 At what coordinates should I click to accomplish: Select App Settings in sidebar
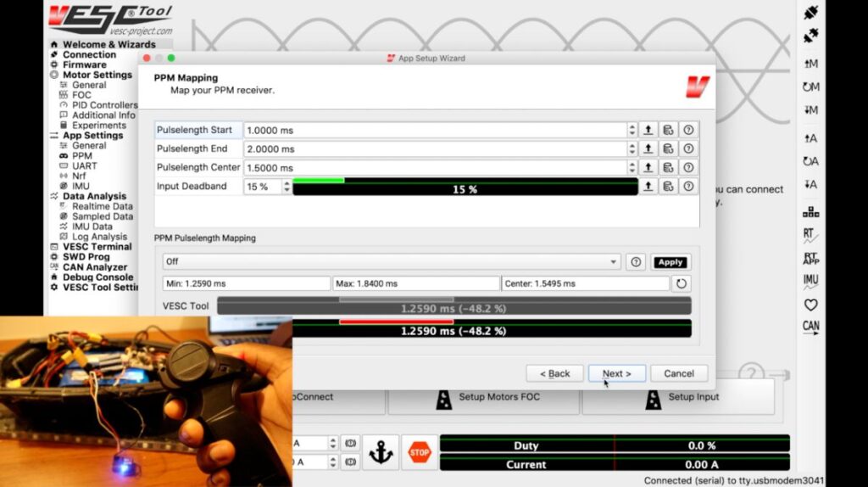click(92, 135)
